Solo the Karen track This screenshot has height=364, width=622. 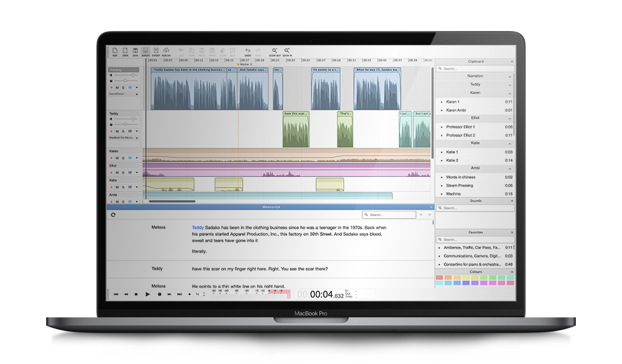[x=123, y=158]
